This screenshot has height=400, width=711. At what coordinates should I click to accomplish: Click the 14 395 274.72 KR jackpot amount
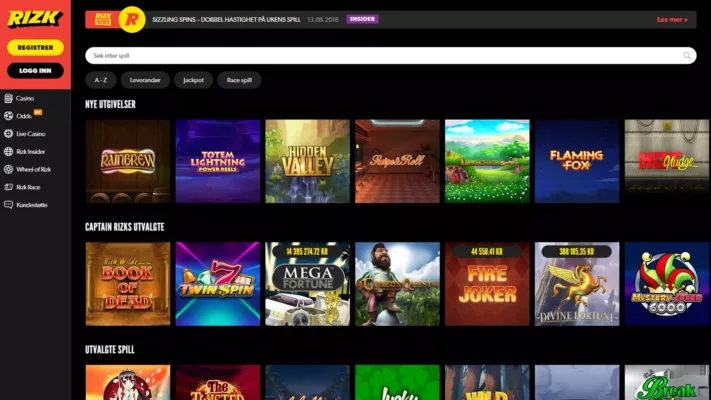tap(307, 251)
